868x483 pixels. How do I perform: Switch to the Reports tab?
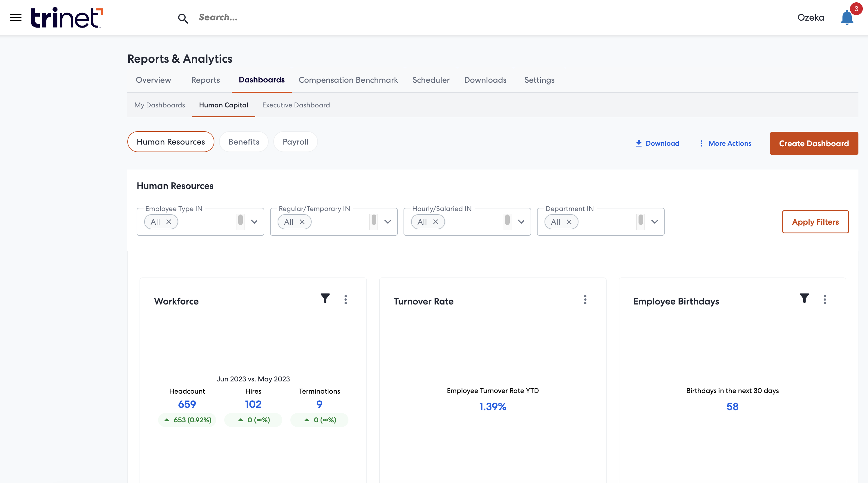point(206,80)
